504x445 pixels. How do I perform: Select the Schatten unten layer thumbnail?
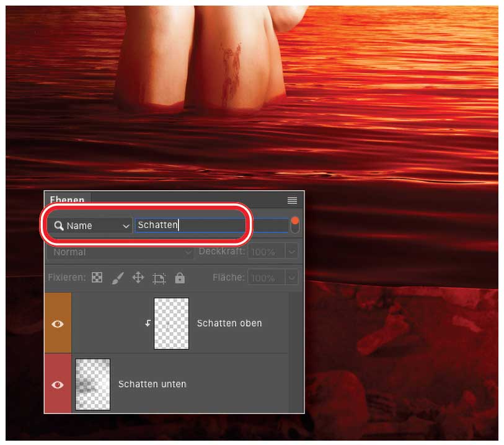[92, 385]
